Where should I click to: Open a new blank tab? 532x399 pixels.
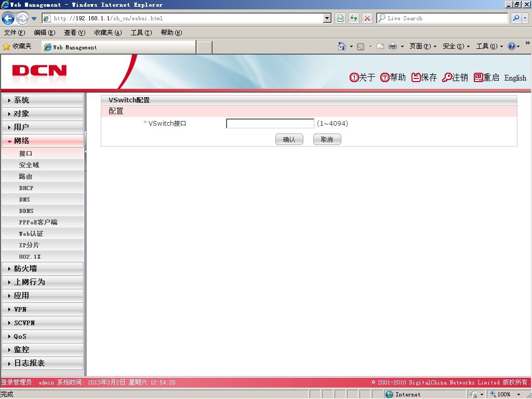click(x=204, y=47)
